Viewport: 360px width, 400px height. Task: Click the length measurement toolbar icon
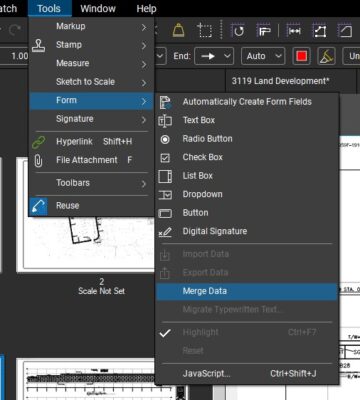(294, 31)
